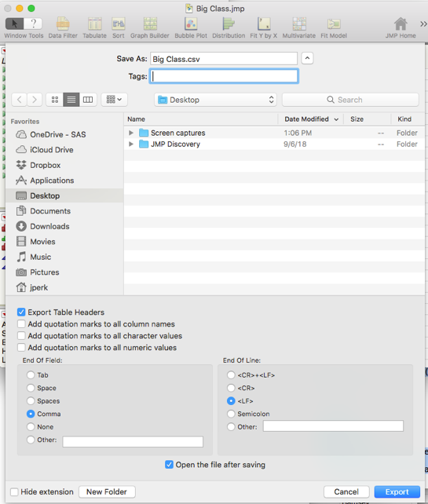Click the Search field
Screen dimensions: 428x504
point(350,100)
